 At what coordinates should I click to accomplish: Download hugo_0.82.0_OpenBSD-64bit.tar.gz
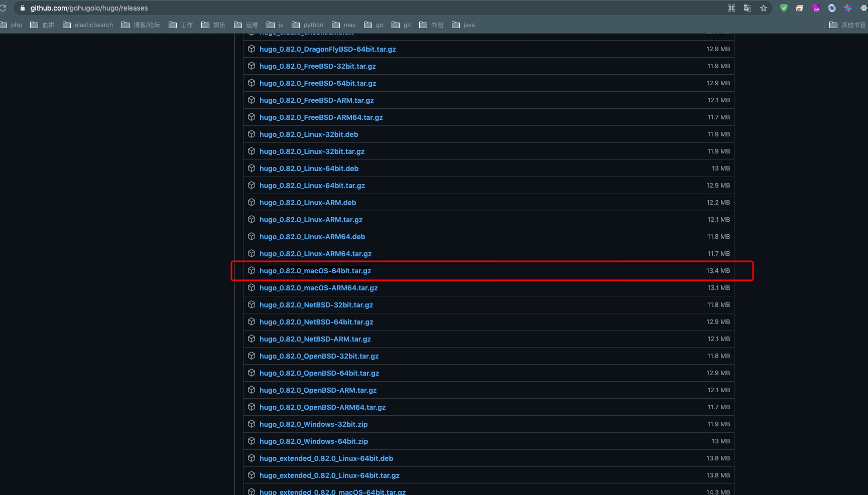(x=319, y=373)
